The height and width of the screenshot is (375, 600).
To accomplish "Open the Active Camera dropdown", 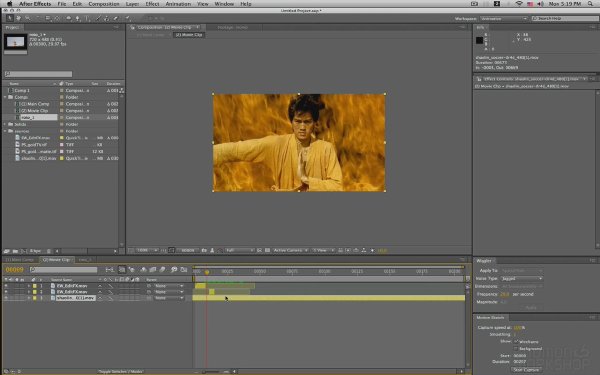I will 290,250.
